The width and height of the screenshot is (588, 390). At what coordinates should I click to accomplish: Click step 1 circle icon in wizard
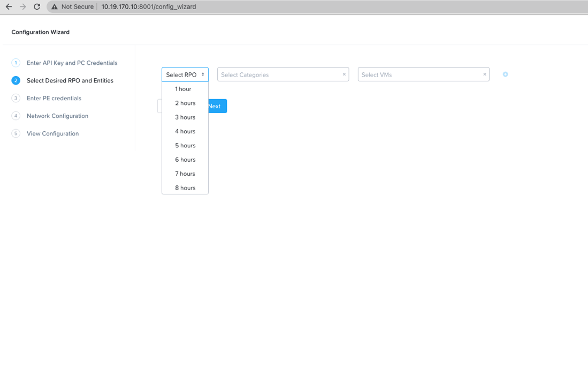click(x=16, y=63)
